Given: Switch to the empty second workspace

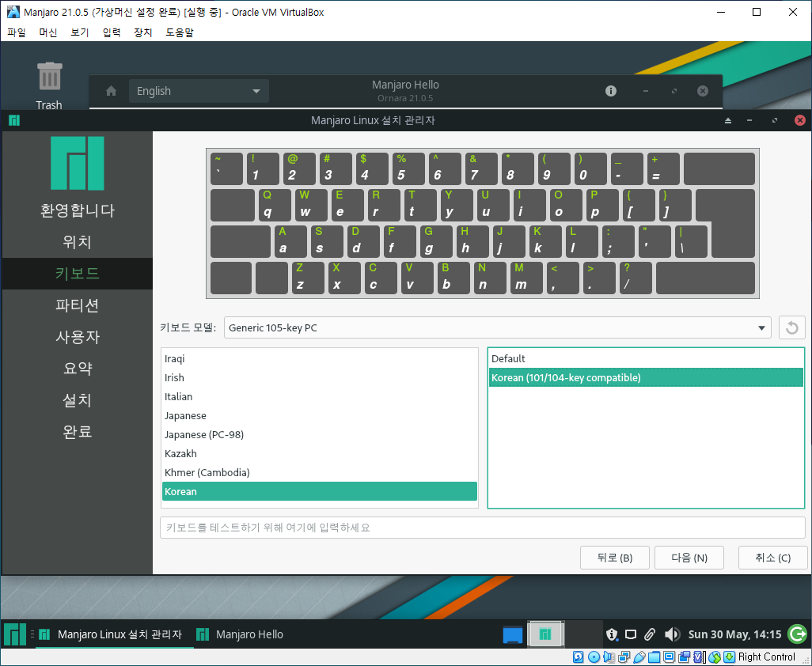Looking at the screenshot, I should pyautogui.click(x=583, y=634).
